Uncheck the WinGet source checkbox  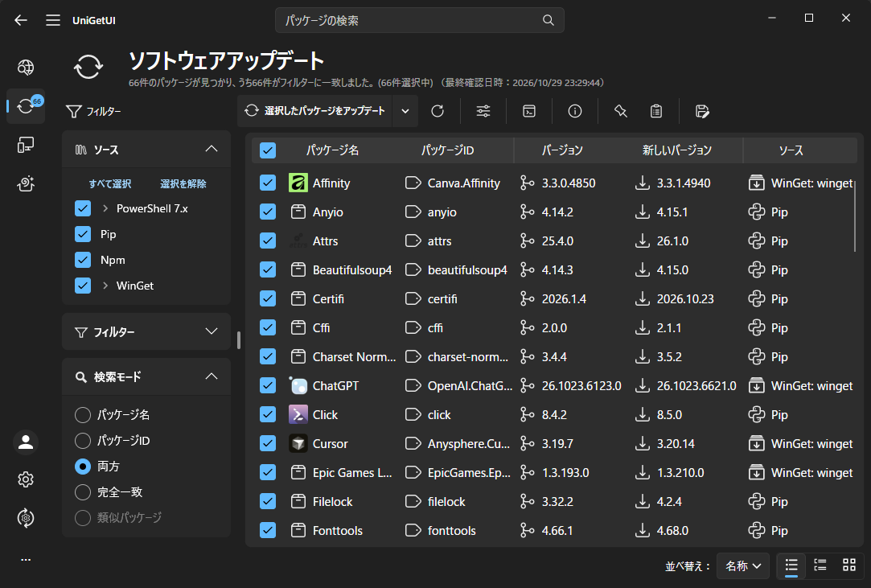[x=83, y=286]
